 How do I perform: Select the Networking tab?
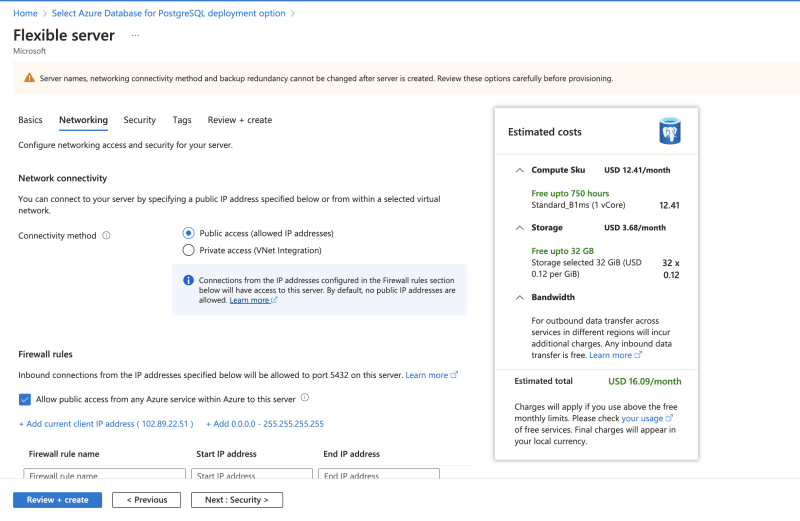pyautogui.click(x=83, y=120)
